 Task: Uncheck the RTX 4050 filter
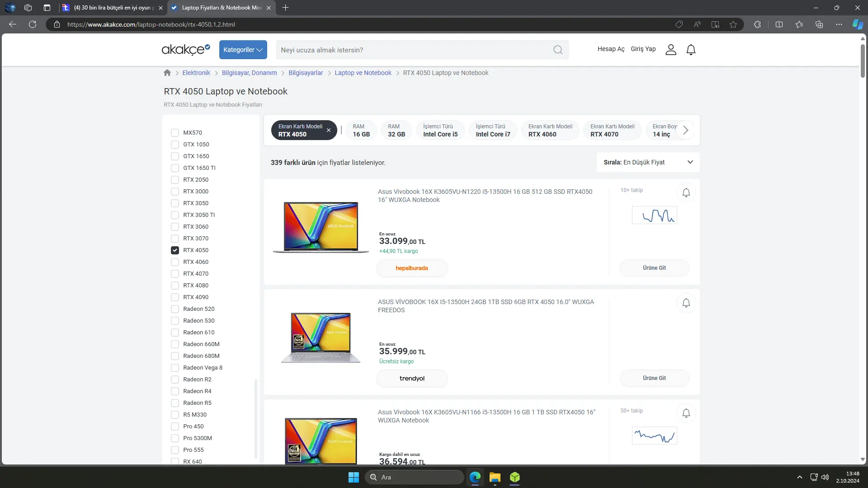(175, 250)
